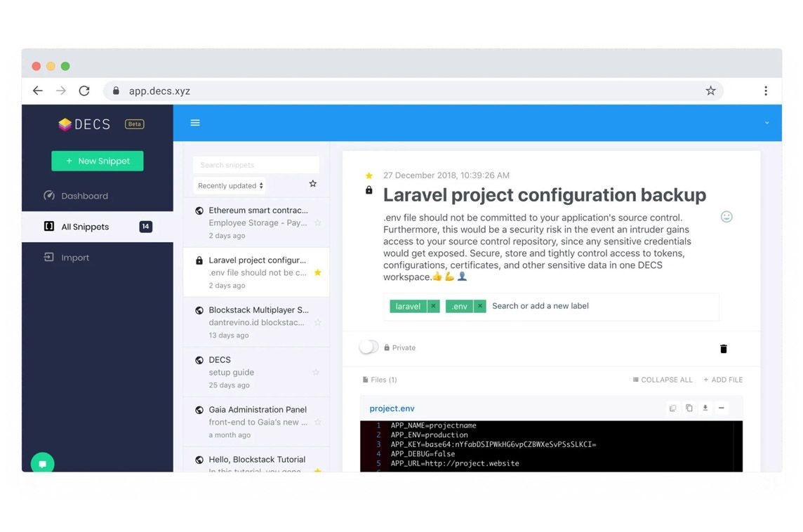Viewport: 803px width, 532px height.
Task: Click the .env label tag
Action: coord(459,306)
